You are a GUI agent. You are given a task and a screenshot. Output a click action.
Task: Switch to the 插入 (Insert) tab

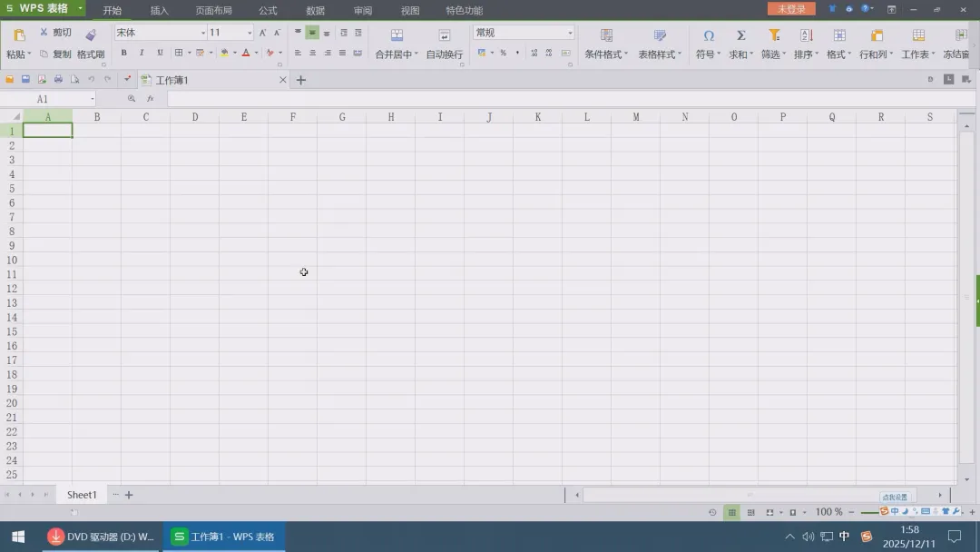(x=160, y=11)
